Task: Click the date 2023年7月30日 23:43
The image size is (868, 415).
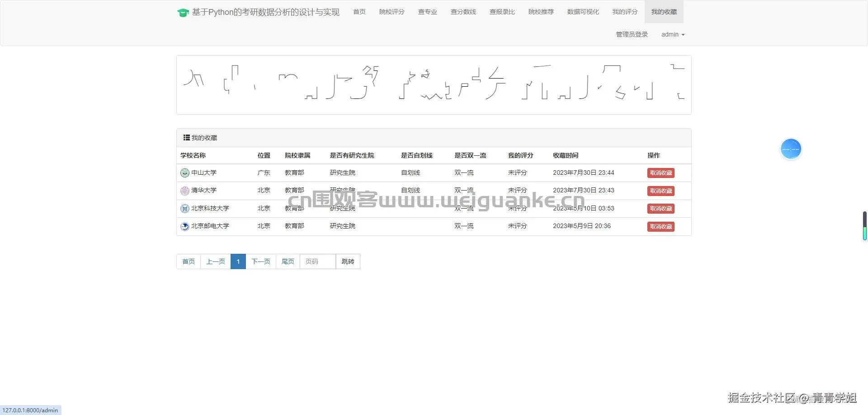Action: pos(584,190)
